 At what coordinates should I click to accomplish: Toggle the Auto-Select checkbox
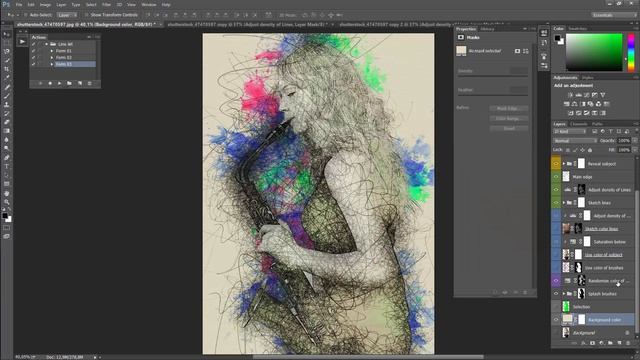tap(25, 15)
